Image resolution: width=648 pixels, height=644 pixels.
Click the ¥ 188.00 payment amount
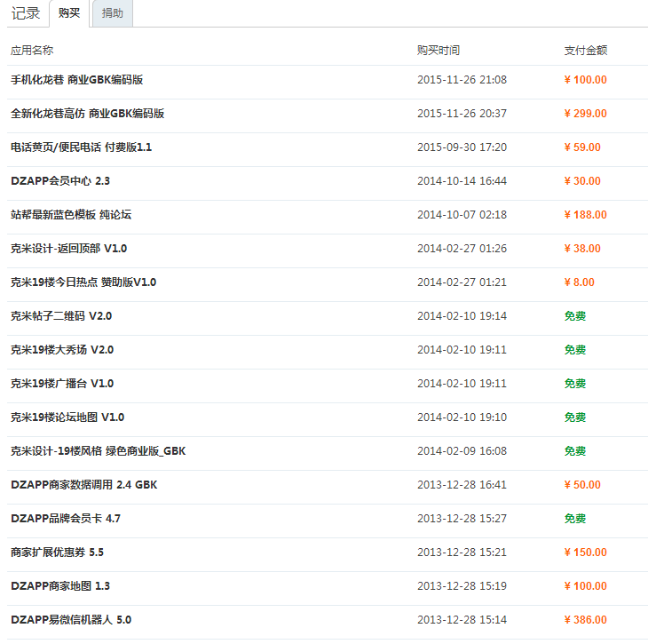586,215
